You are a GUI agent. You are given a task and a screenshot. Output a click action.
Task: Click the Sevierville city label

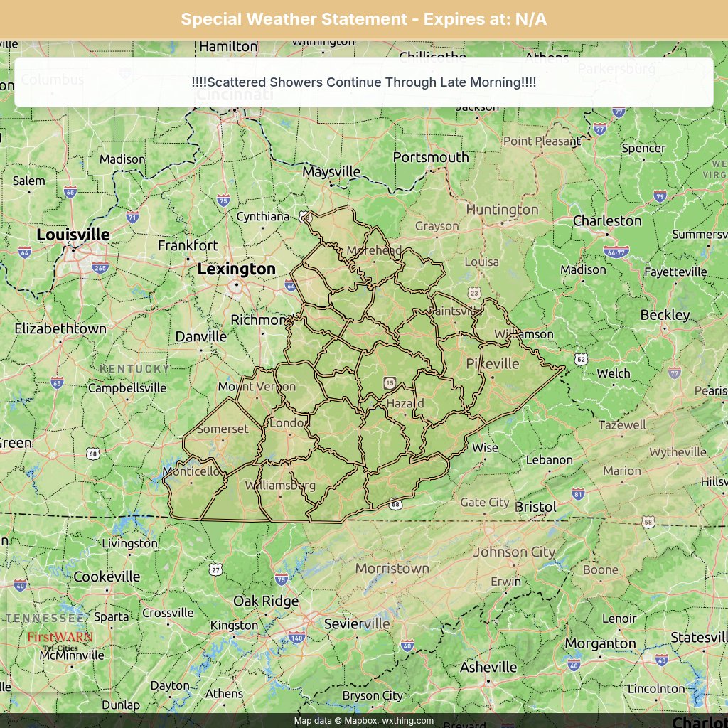point(357,623)
